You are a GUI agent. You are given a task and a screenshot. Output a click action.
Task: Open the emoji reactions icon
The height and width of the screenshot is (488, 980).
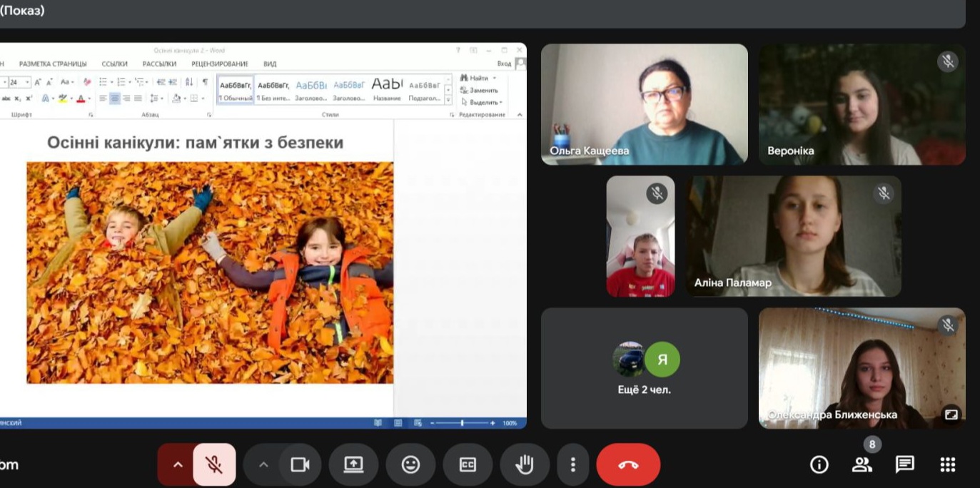410,465
